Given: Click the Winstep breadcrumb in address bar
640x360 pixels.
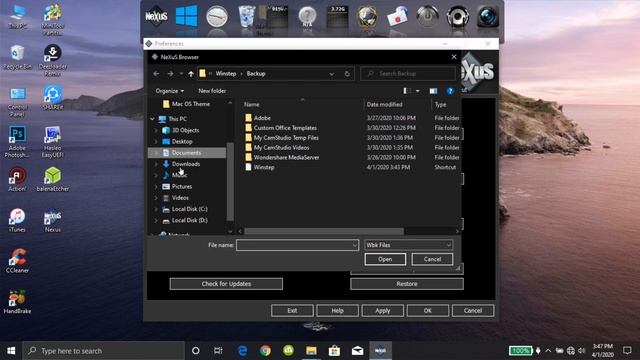Looking at the screenshot, I should (226, 74).
